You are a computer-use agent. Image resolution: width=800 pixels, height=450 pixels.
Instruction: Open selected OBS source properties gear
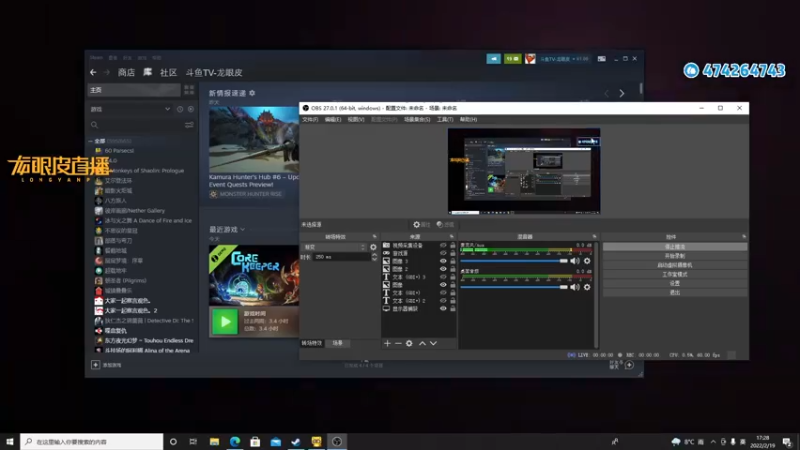click(409, 343)
